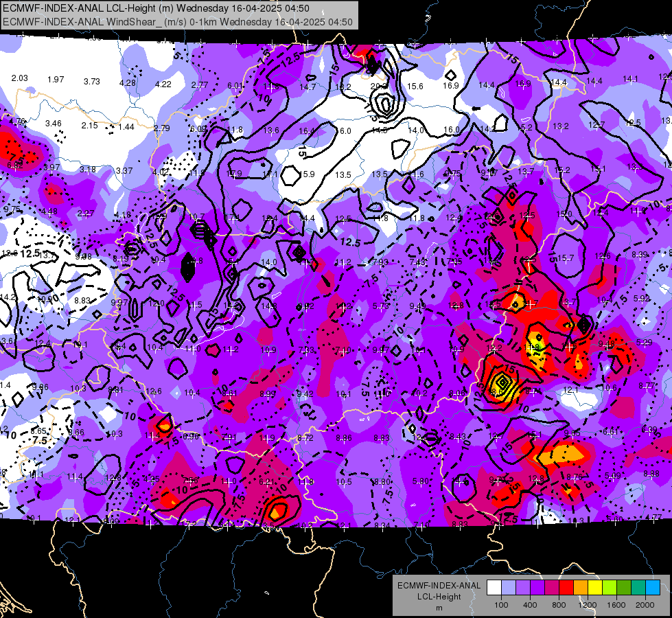672x618 pixels.
Task: Click the grid value 3.73
Action: click(92, 81)
